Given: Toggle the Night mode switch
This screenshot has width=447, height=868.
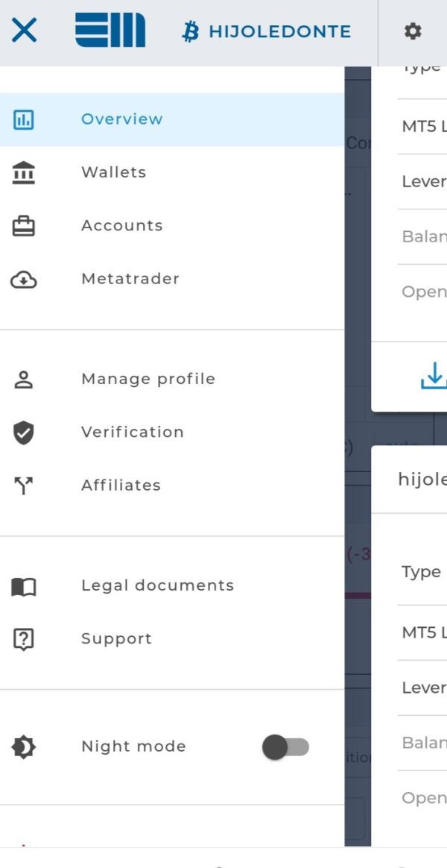Looking at the screenshot, I should 285,746.
